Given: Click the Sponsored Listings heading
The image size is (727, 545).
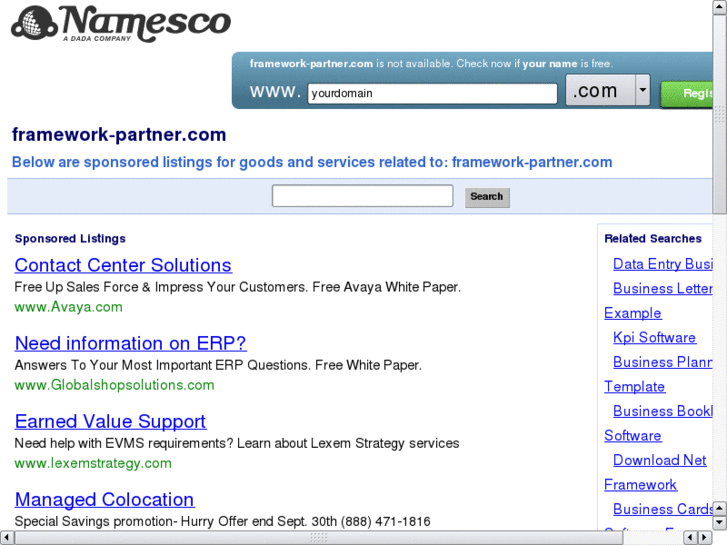Looking at the screenshot, I should (x=70, y=238).
